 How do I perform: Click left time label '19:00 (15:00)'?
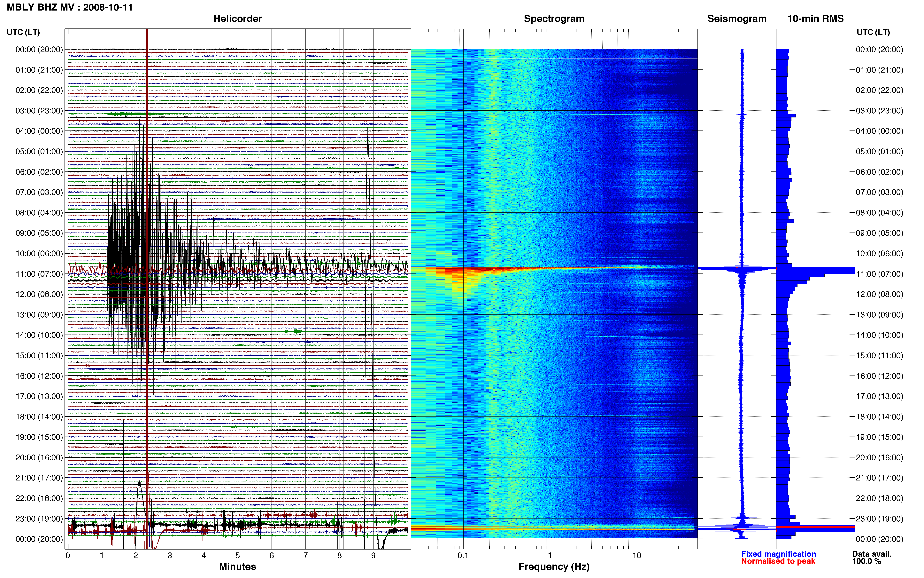(x=39, y=437)
